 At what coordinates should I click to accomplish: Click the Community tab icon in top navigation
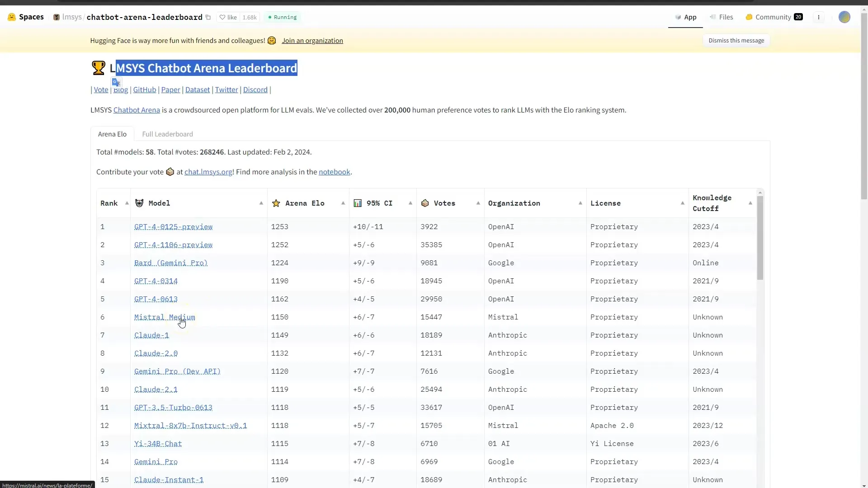pos(750,17)
